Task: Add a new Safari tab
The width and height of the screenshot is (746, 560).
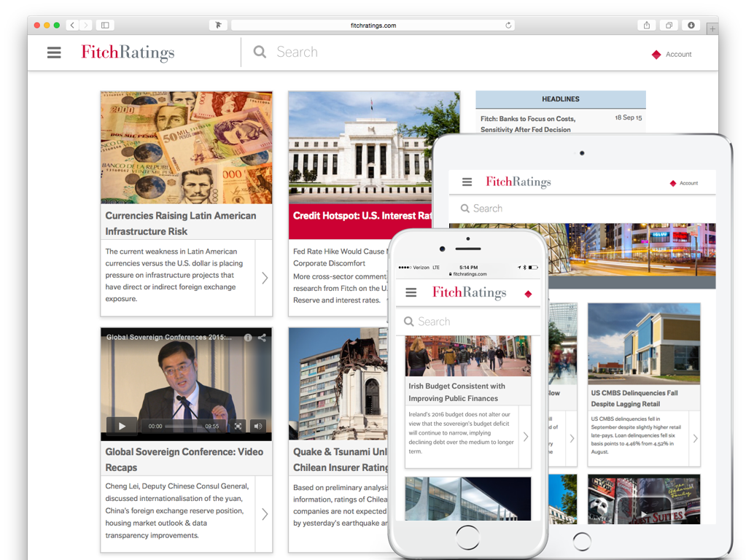Action: [x=712, y=29]
